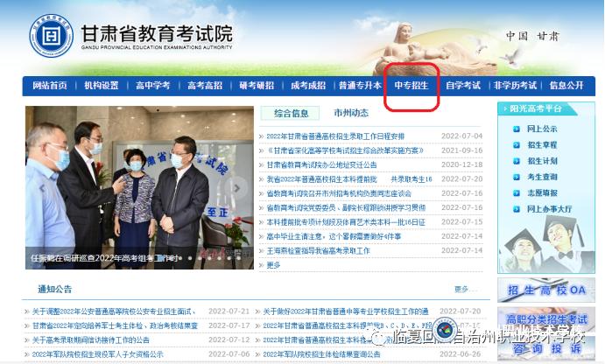Viewport: 605px width, 364px height.
Task: Open 关于调整2022年公安普通高等院校公安专业招生面试 notice
Action: (114, 311)
